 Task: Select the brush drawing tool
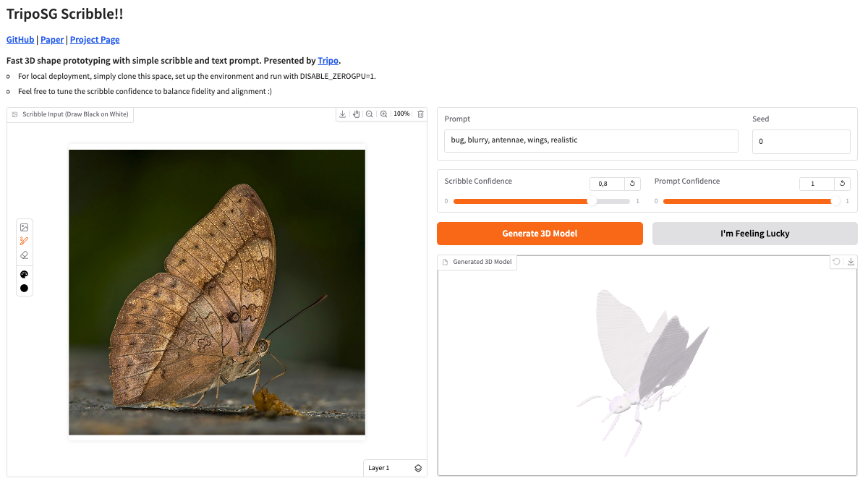tap(24, 241)
